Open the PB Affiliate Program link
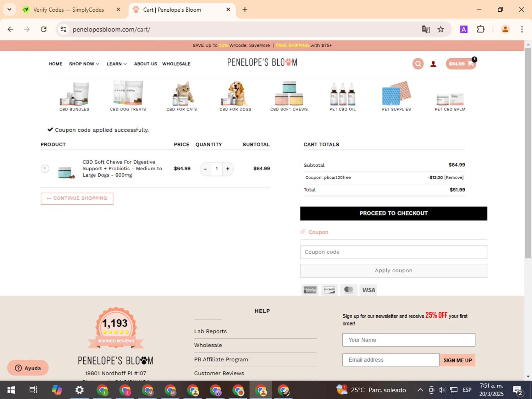532x399 pixels. point(221,359)
